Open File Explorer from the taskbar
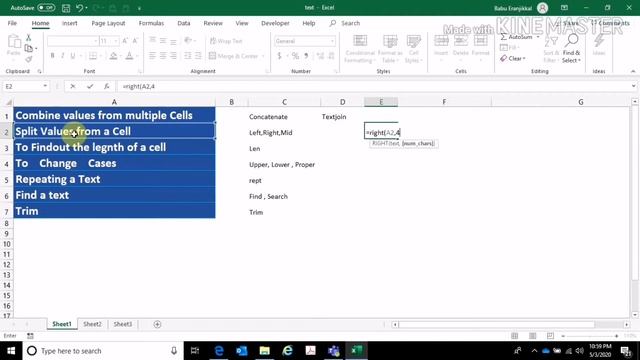640x360 pixels. coord(264,351)
